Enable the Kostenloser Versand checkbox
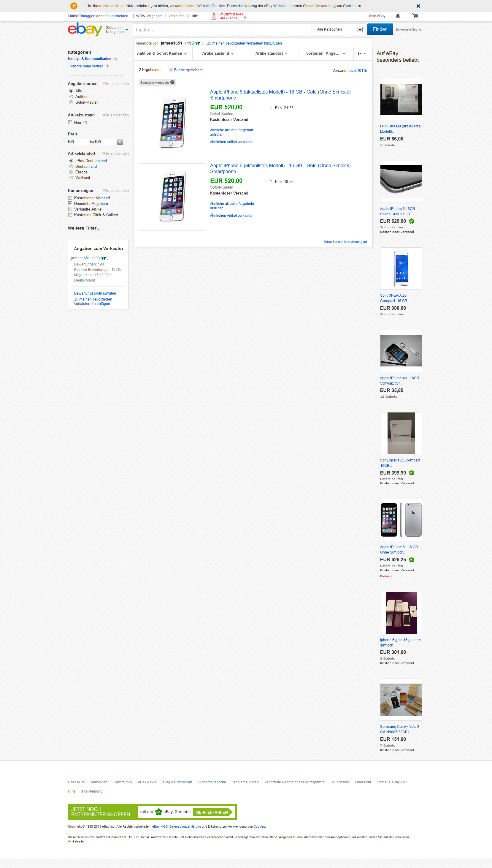 [x=70, y=198]
